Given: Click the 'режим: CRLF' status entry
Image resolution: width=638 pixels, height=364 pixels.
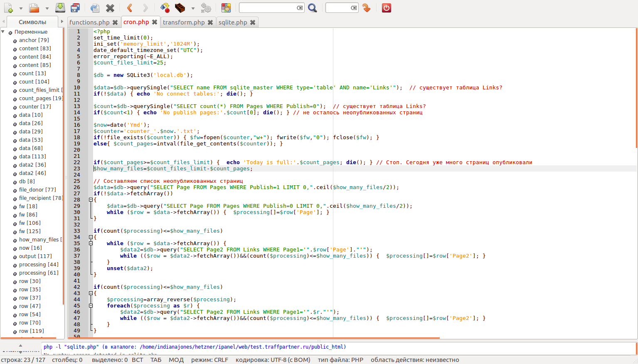Looking at the screenshot, I should tap(209, 360).
